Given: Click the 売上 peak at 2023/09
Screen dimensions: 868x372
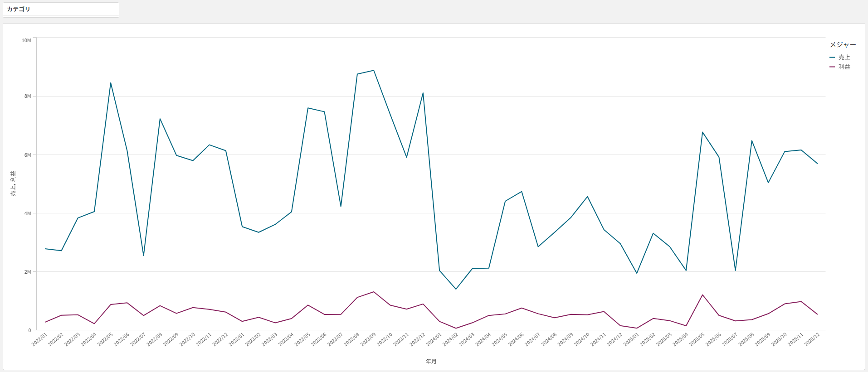Looking at the screenshot, I should pos(374,70).
